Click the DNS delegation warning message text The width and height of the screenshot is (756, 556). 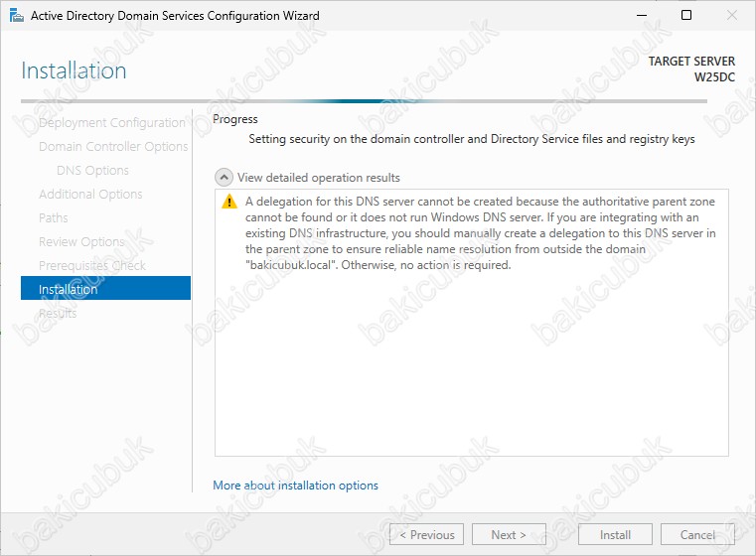(480, 233)
